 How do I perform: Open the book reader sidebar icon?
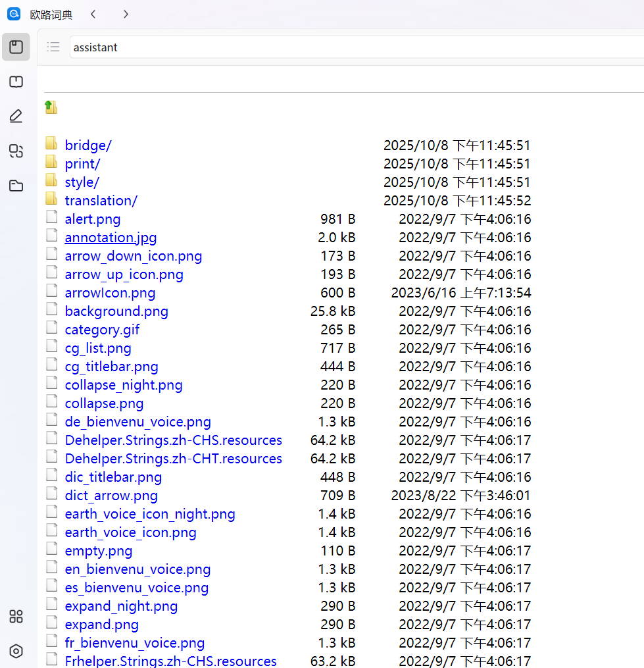coord(16,82)
